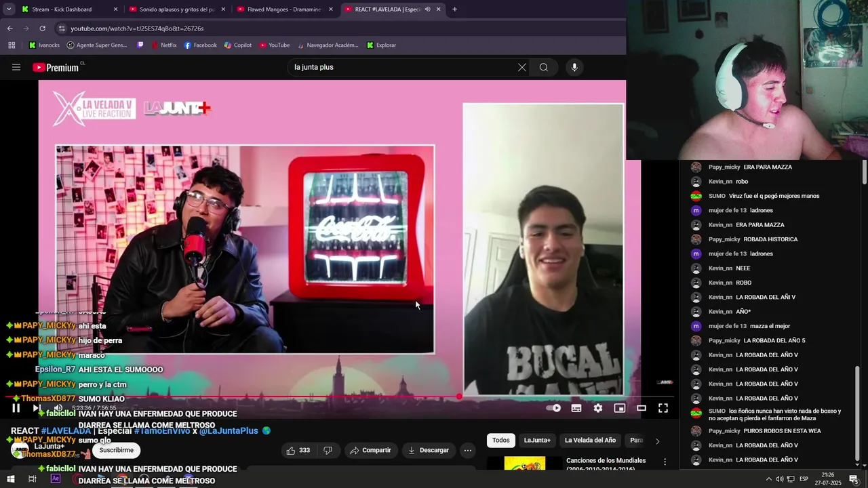Image resolution: width=868 pixels, height=488 pixels.
Task: Run search with the magnifier button
Action: [x=544, y=67]
